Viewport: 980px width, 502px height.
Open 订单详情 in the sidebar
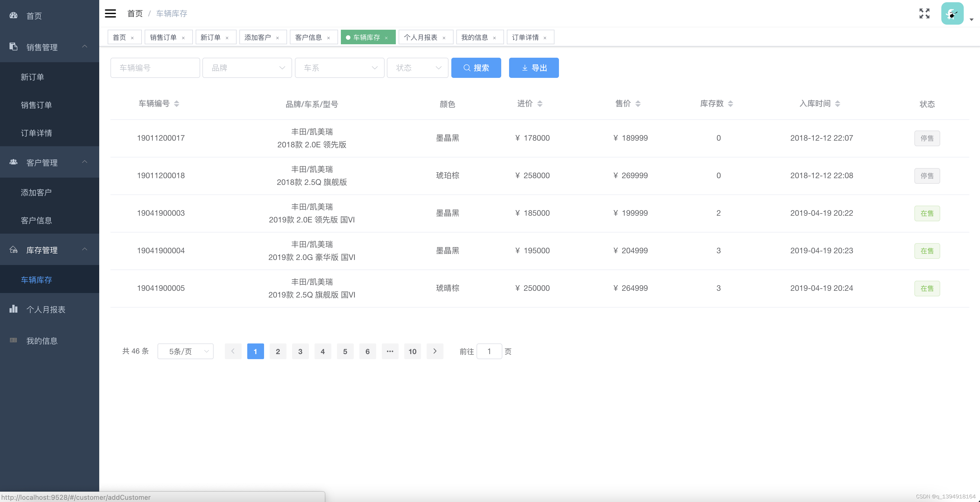tap(49, 133)
